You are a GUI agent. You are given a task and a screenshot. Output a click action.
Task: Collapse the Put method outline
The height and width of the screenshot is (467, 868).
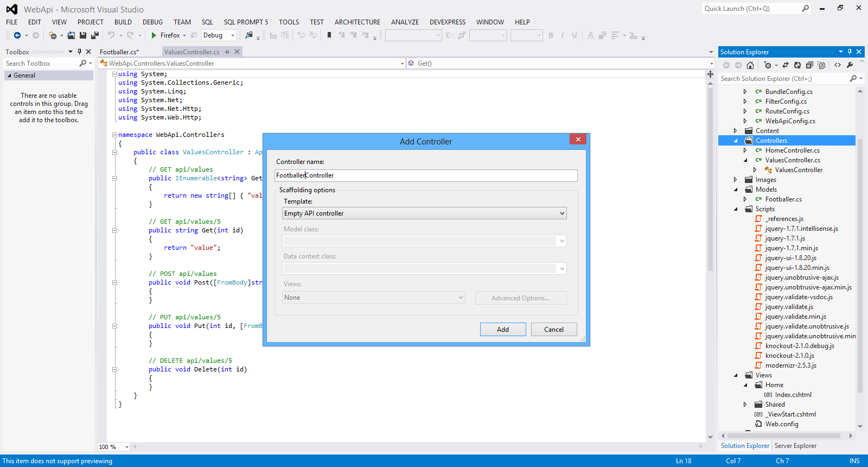(x=114, y=326)
